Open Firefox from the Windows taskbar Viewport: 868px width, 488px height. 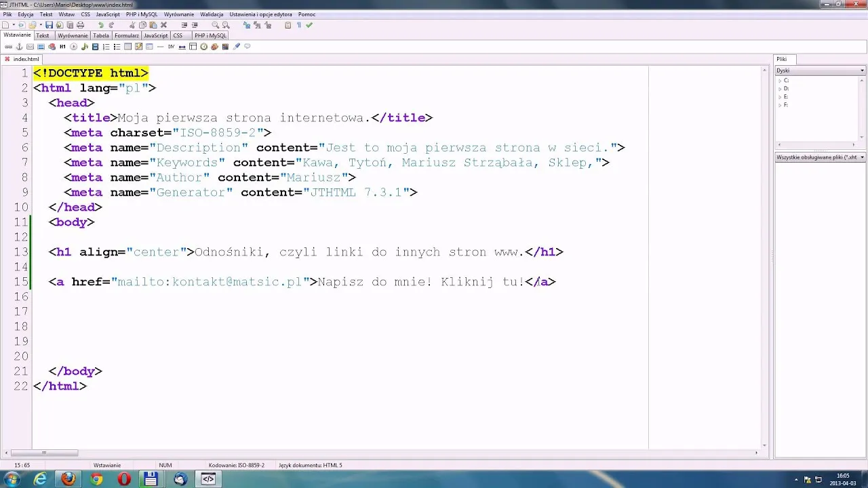click(68, 479)
